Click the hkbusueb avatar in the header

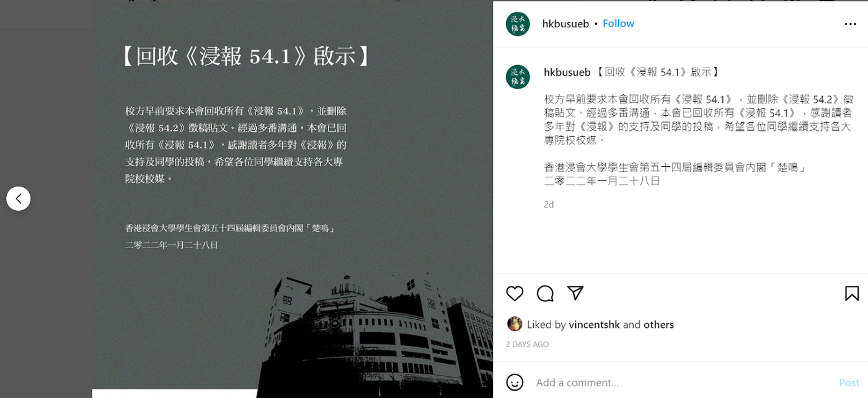pyautogui.click(x=518, y=24)
